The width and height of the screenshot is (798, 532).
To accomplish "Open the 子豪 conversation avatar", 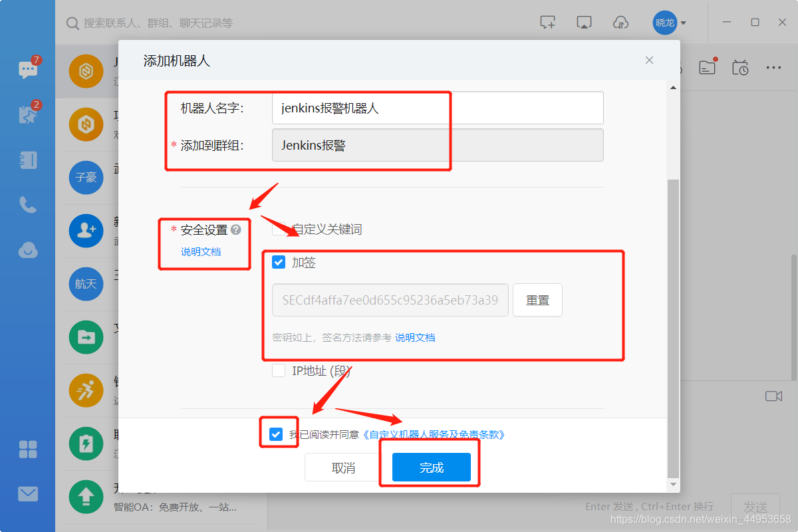I will click(x=86, y=178).
